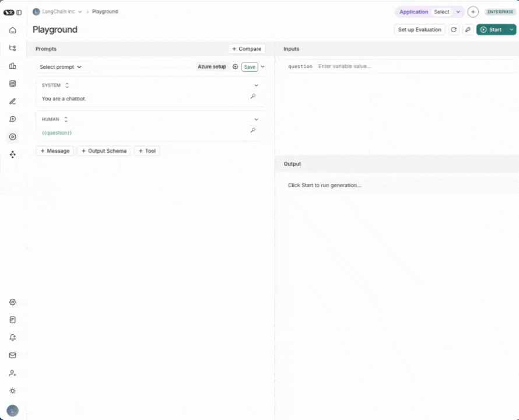Collapse the SYSTEM message with its chevron

pos(256,85)
